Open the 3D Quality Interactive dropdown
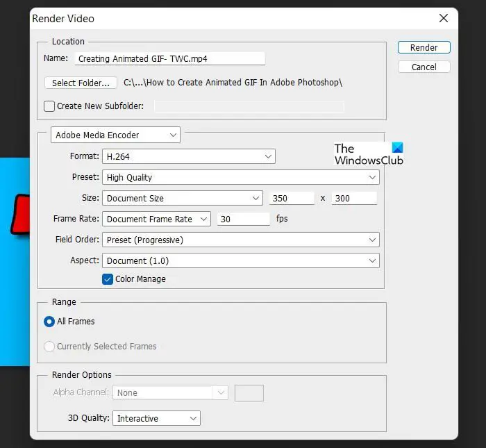This screenshot has width=486, height=448. coord(156,418)
